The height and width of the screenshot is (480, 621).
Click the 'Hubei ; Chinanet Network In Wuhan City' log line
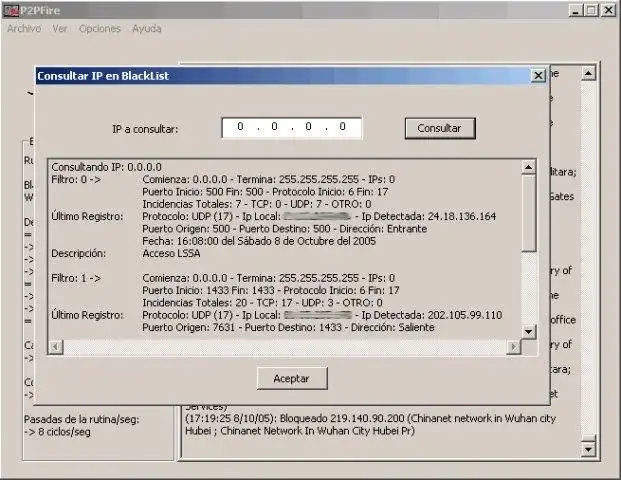(300, 430)
